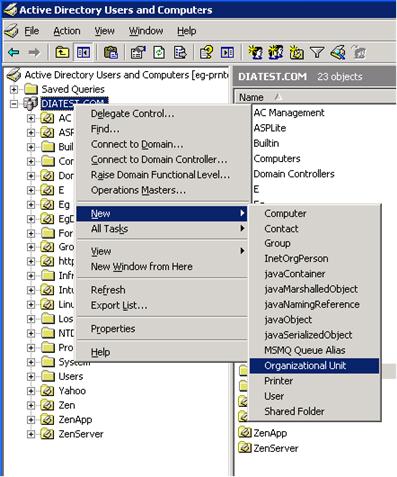The image size is (397, 477).
Task: Click the Back arrow toolbar icon
Action: point(14,53)
